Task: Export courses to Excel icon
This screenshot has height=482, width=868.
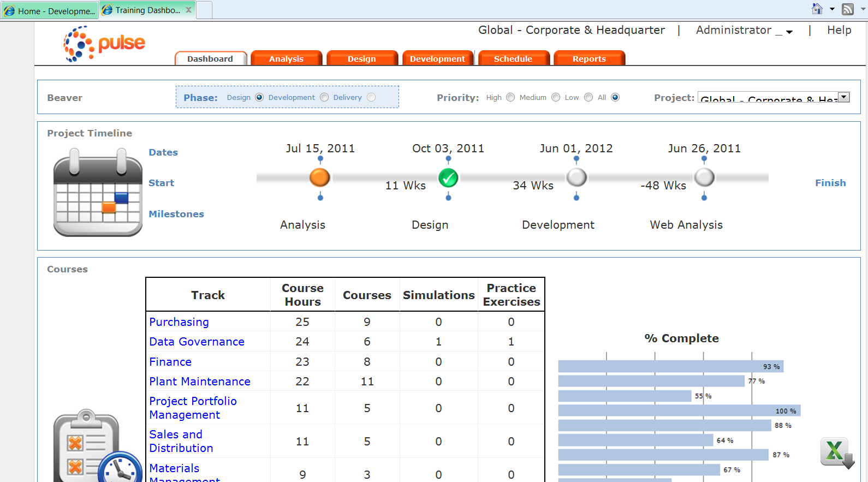Action: pyautogui.click(x=837, y=453)
